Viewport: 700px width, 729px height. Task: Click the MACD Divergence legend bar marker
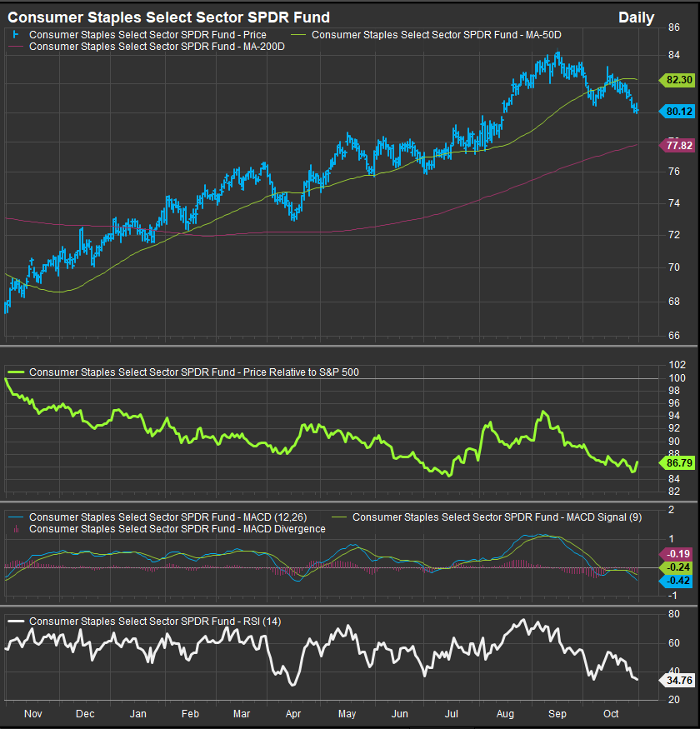tap(17, 529)
